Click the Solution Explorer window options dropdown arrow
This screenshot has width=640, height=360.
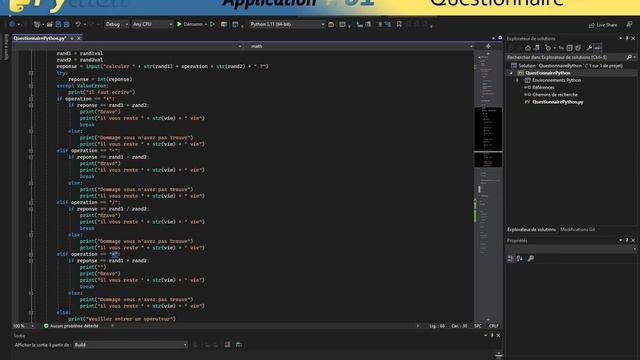(x=620, y=38)
